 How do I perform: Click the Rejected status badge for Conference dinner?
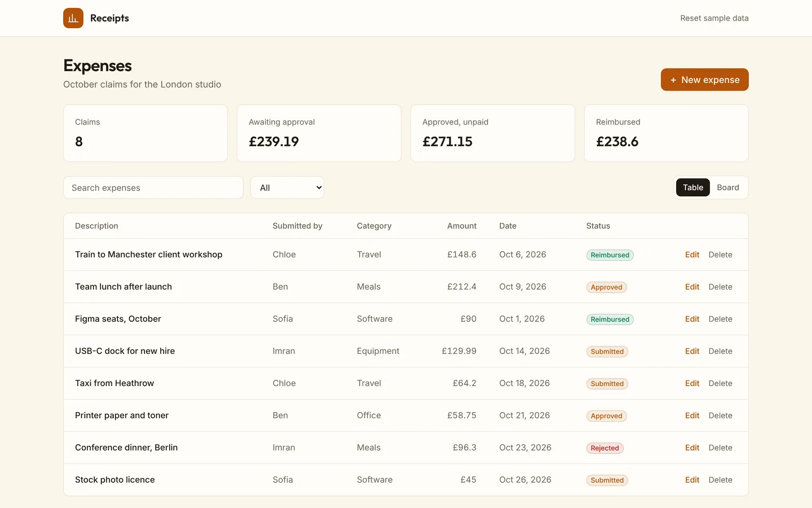click(x=604, y=448)
